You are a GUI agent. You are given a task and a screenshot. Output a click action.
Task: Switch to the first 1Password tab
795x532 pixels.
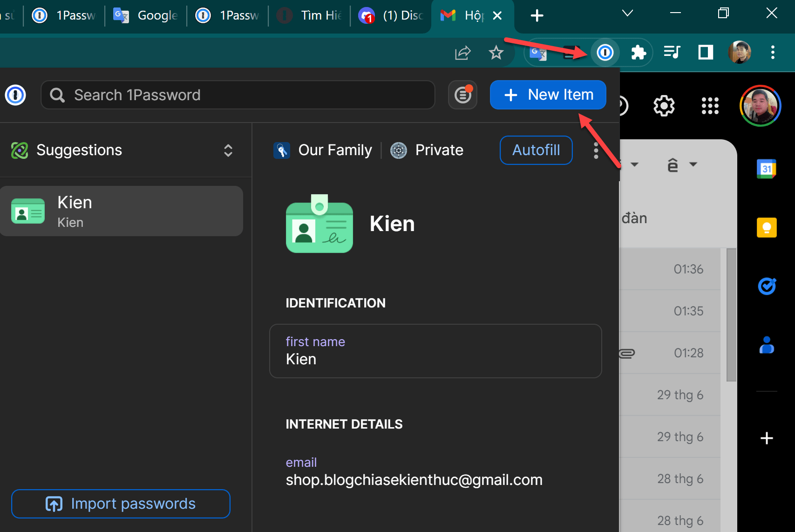coord(64,15)
